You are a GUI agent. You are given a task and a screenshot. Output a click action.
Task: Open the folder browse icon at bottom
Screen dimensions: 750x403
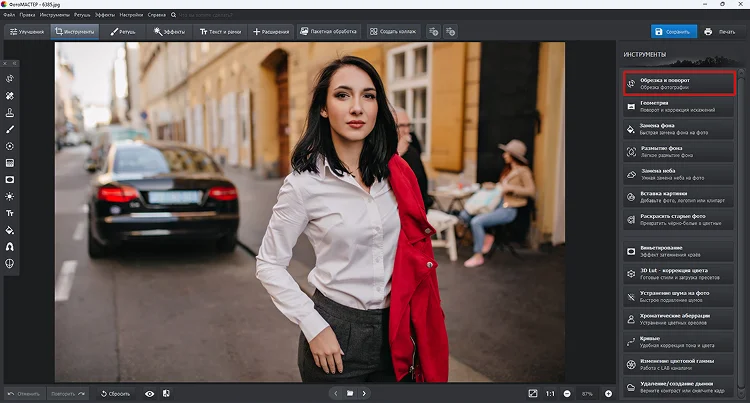click(350, 393)
